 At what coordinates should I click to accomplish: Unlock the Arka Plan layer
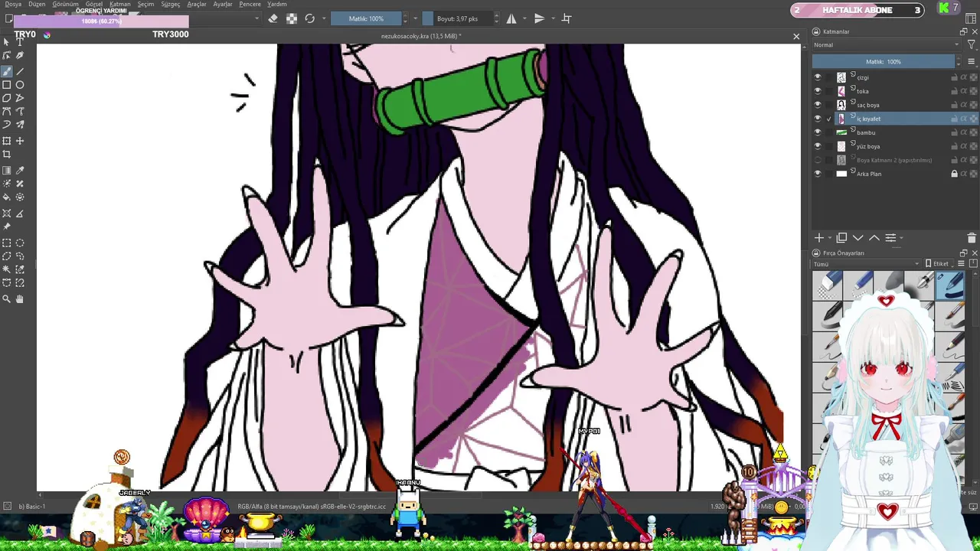954,174
